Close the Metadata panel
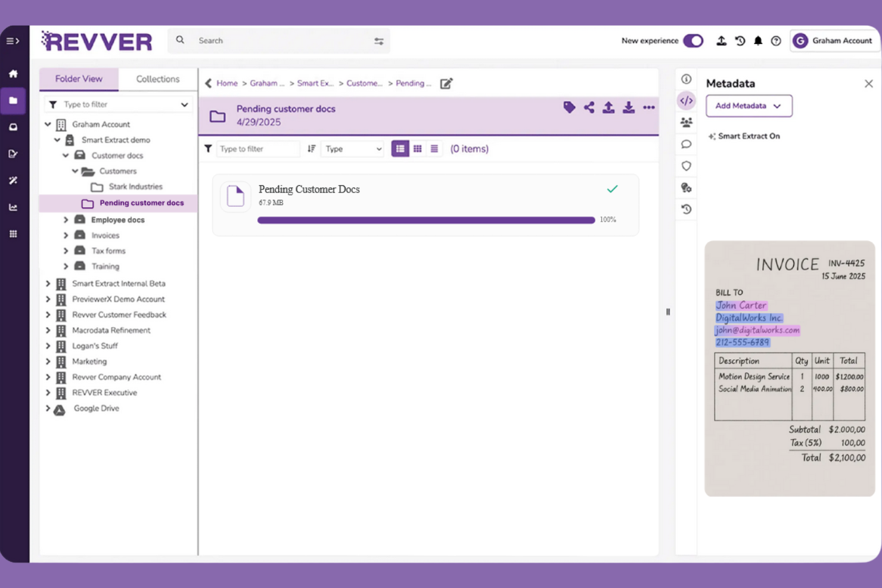This screenshot has height=588, width=882. (868, 84)
